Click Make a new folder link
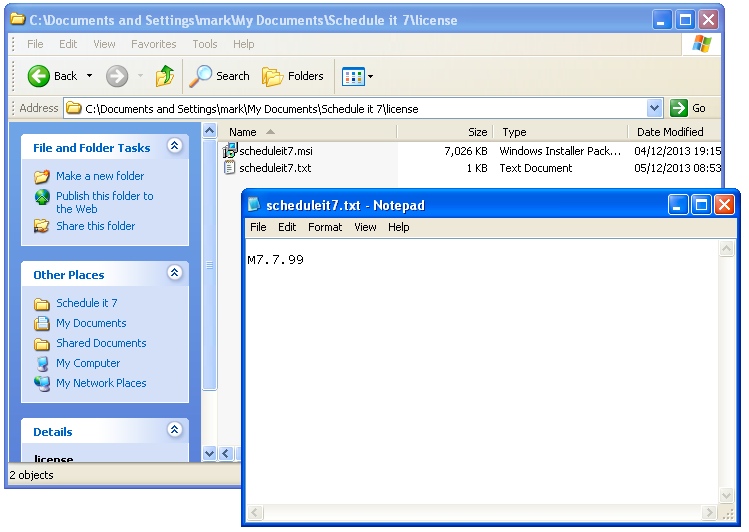Screen dimensions: 749x532 point(100,176)
